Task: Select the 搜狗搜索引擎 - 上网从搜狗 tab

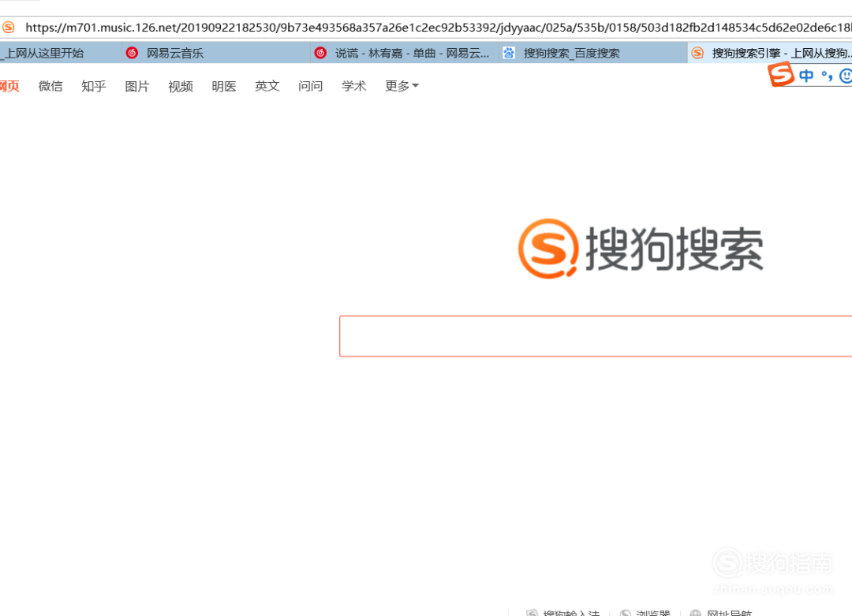Action: 770,53
